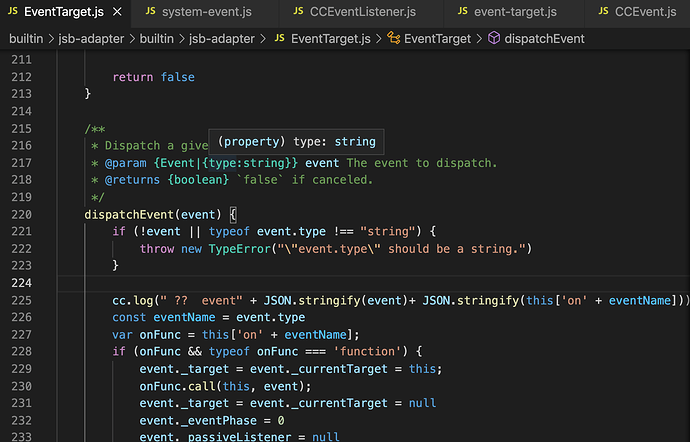Viewport: 690px width, 442px height.
Task: Click the JS icon on event-target.js tab
Action: 463,12
